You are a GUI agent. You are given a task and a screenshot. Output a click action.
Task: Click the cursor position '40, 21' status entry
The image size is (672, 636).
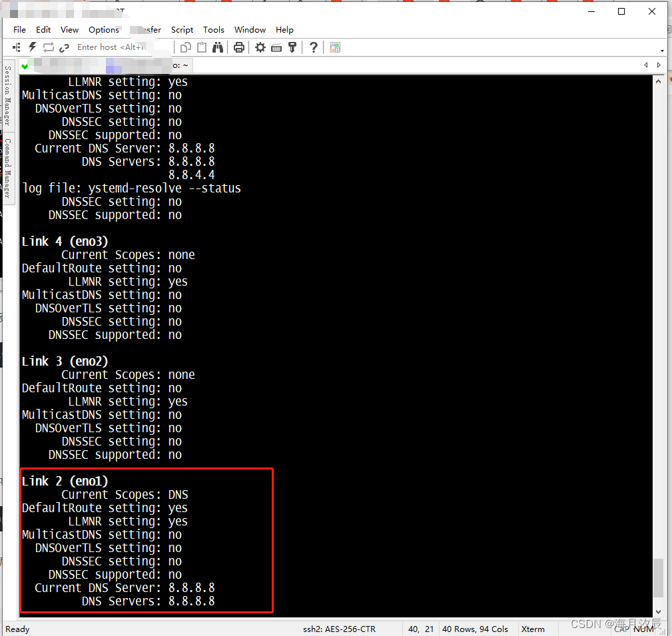point(421,629)
